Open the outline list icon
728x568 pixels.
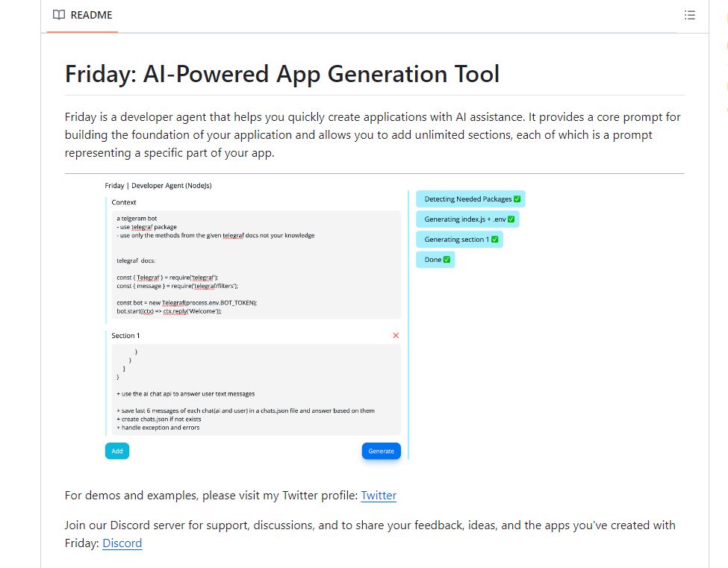point(689,15)
